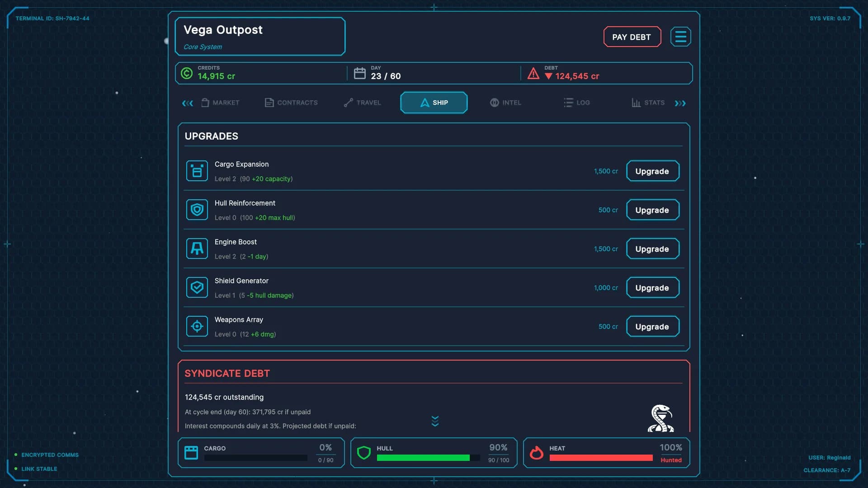Click the Level 0 +20 max hull text
868x488 pixels.
(x=255, y=218)
